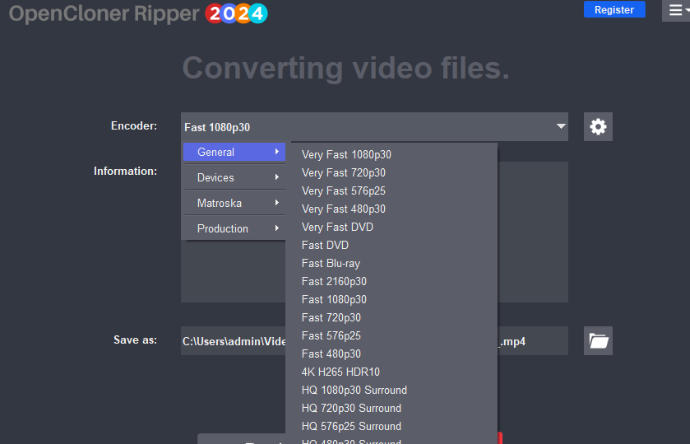Image resolution: width=690 pixels, height=444 pixels.
Task: Pick the Very Fast DVD preset
Action: (338, 227)
